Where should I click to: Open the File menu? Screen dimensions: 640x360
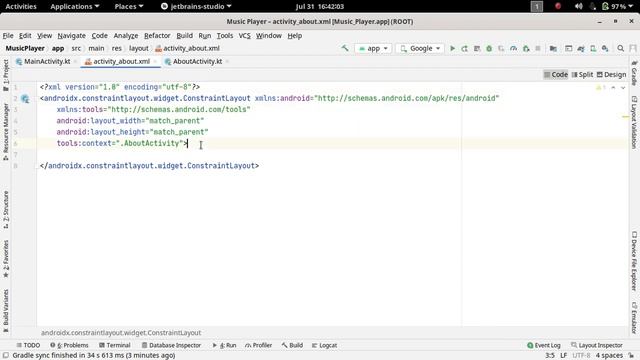click(8, 36)
